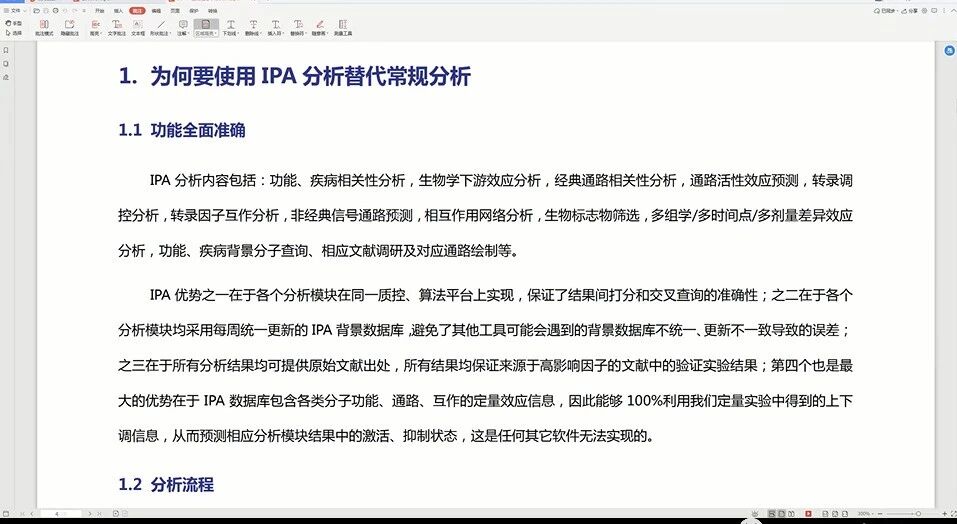Open the attachment panel in left sidebar
The image size is (957, 524).
pos(6,77)
